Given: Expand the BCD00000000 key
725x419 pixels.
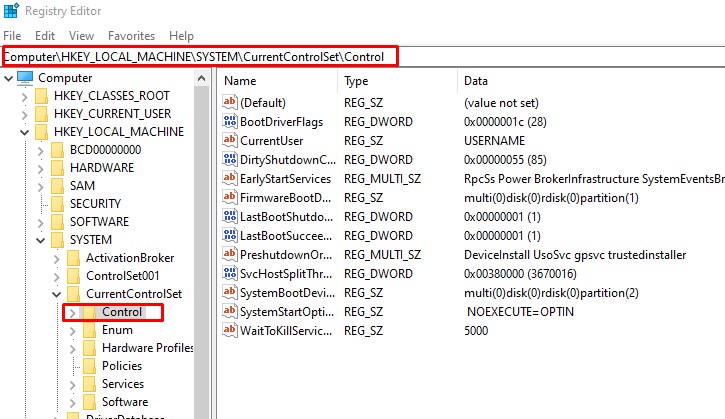Looking at the screenshot, I should (x=41, y=150).
